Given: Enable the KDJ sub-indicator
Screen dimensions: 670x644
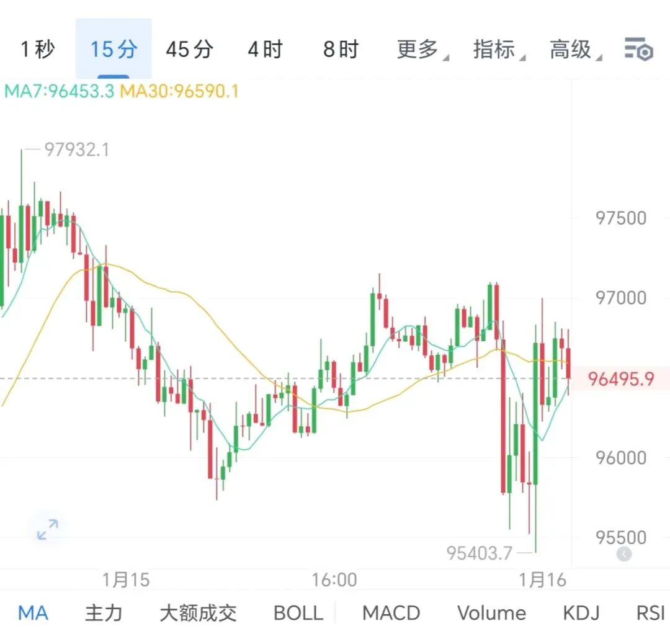Looking at the screenshot, I should 581,613.
